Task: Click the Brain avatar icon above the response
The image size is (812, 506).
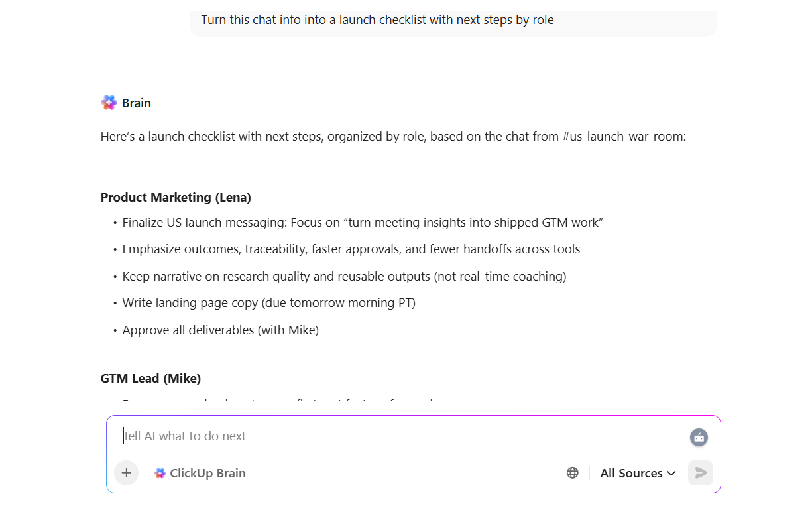Action: coord(109,103)
